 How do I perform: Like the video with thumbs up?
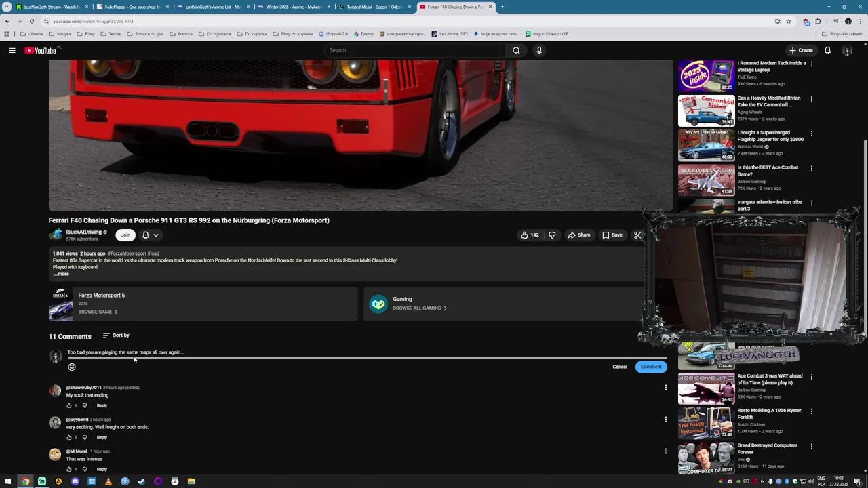(x=530, y=235)
